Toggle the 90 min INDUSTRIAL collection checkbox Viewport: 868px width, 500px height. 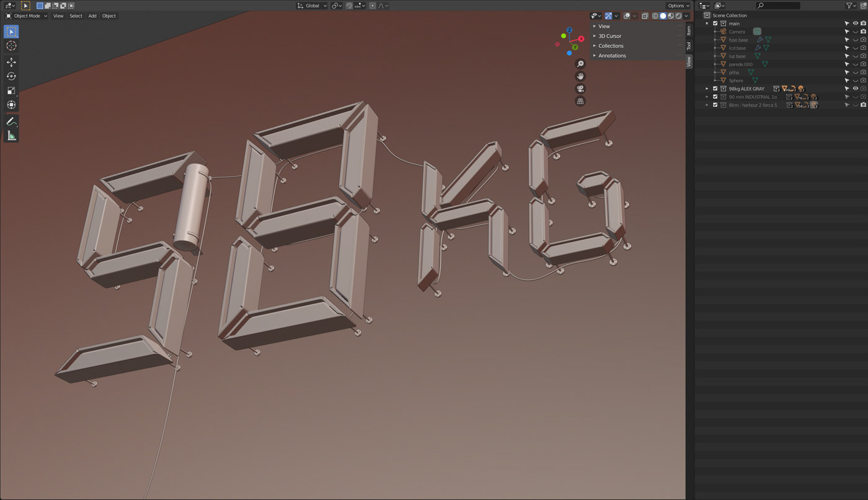[715, 97]
